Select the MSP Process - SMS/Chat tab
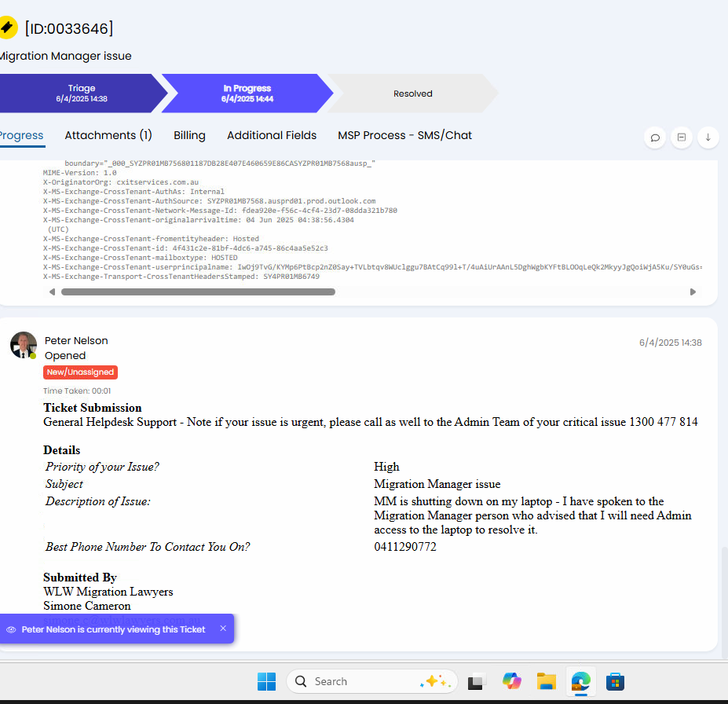Viewport: 728px width, 704px height. coord(405,135)
